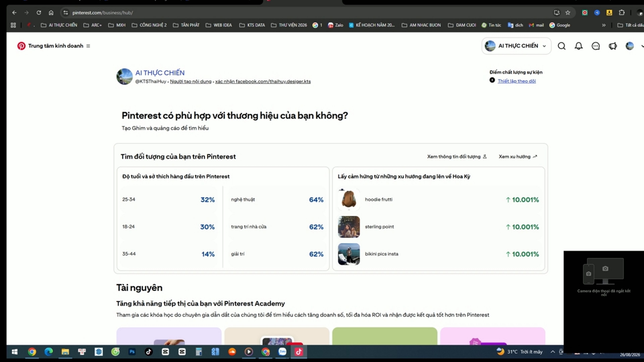Click the bikini pics insta trend name
Viewport: 644px width, 362px height.
382,254
